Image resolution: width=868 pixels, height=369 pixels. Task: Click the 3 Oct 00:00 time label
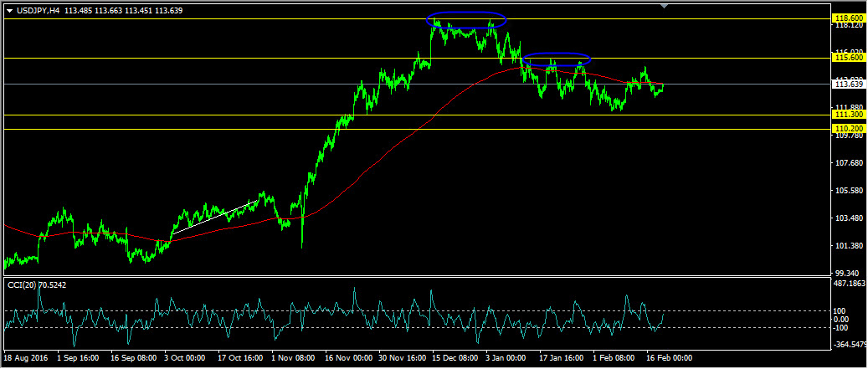pyautogui.click(x=187, y=358)
